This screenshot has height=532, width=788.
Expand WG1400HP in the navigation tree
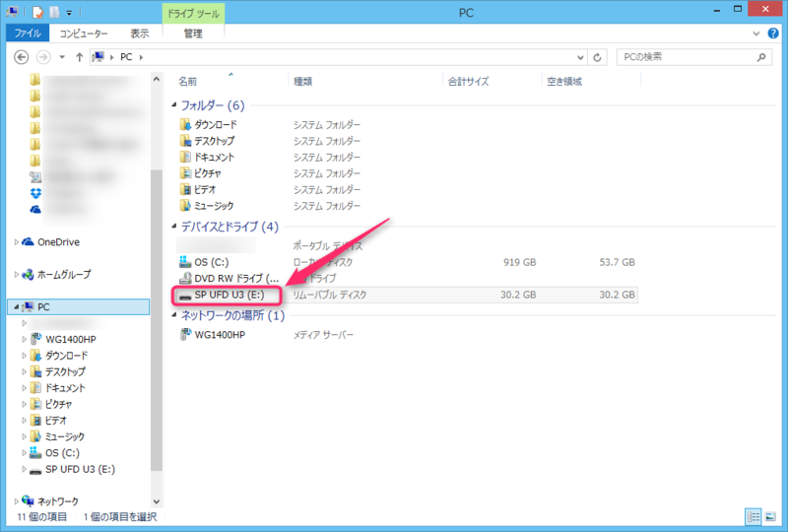(x=24, y=340)
